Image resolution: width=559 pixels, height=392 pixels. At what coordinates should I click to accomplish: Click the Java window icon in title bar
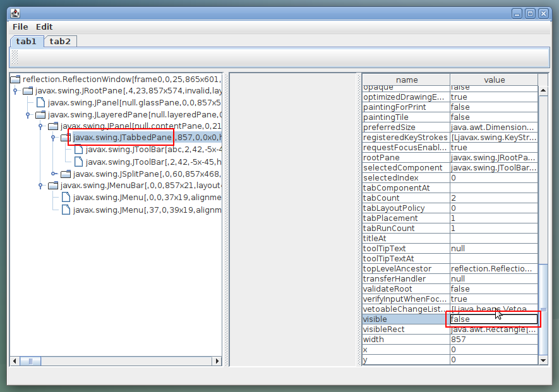click(x=15, y=13)
